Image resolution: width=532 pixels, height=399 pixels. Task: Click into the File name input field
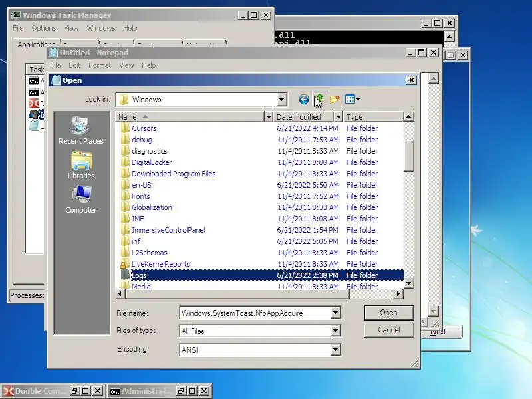(255, 313)
